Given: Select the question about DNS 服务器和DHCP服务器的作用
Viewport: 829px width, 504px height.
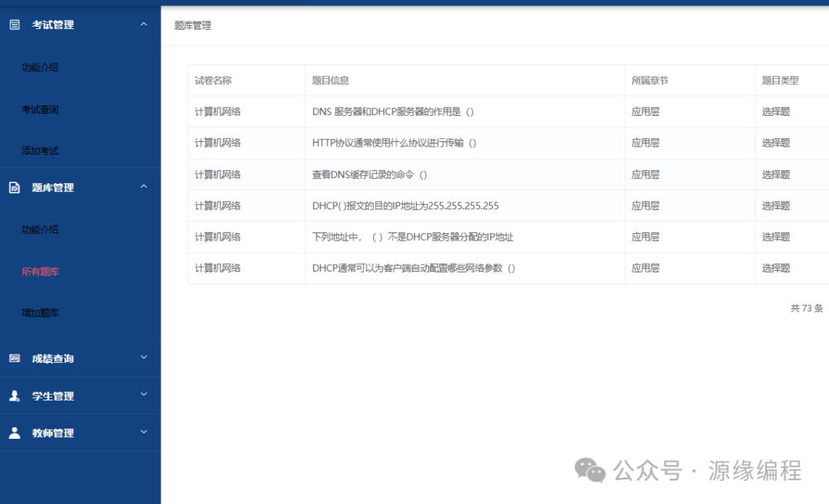Looking at the screenshot, I should tap(393, 111).
